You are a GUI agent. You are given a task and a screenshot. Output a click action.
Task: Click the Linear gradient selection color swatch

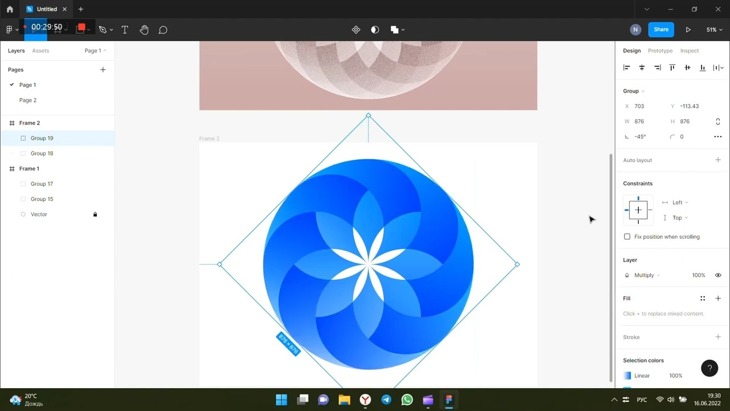(x=628, y=376)
